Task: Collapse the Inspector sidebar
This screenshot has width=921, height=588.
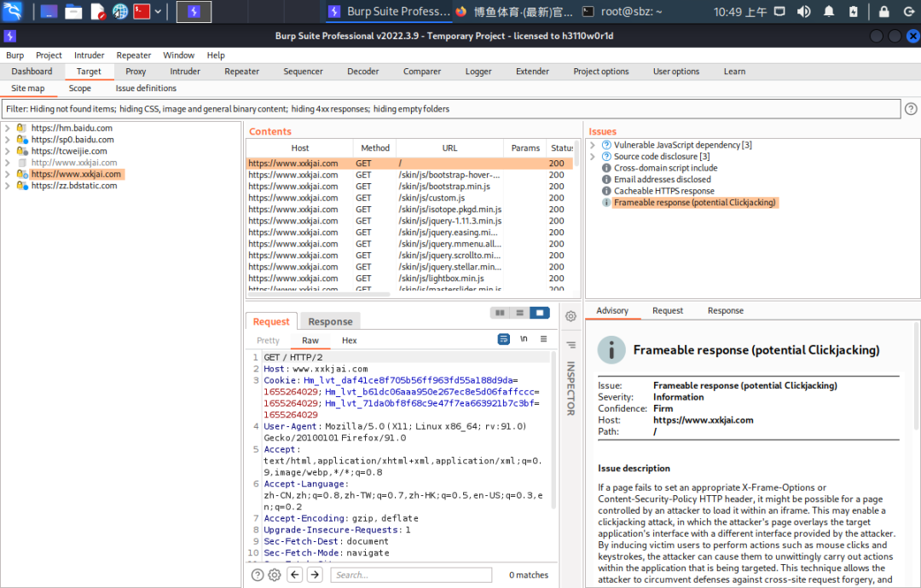Action: pos(571,344)
